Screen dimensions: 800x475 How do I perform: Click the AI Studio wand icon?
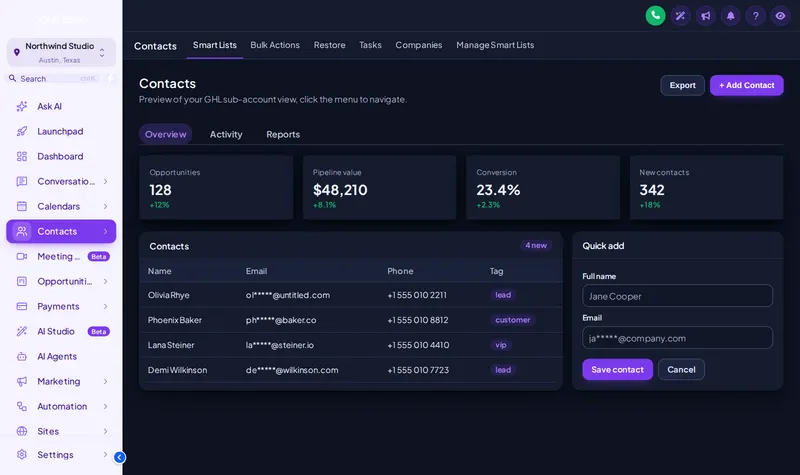[x=21, y=331]
